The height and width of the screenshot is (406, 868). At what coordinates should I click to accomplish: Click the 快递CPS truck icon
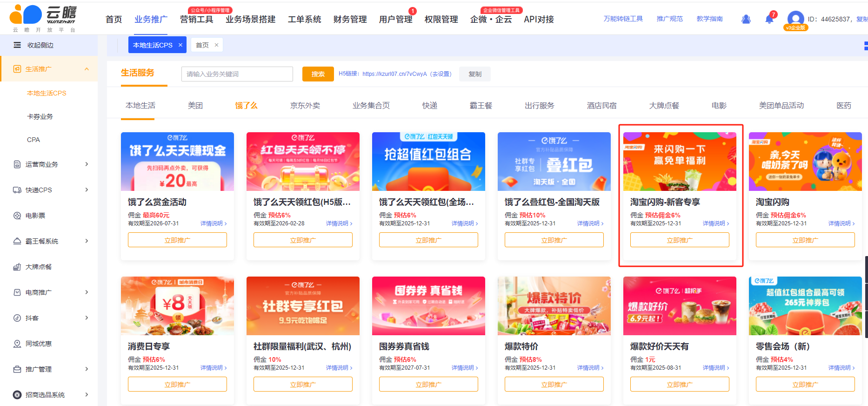(x=17, y=190)
